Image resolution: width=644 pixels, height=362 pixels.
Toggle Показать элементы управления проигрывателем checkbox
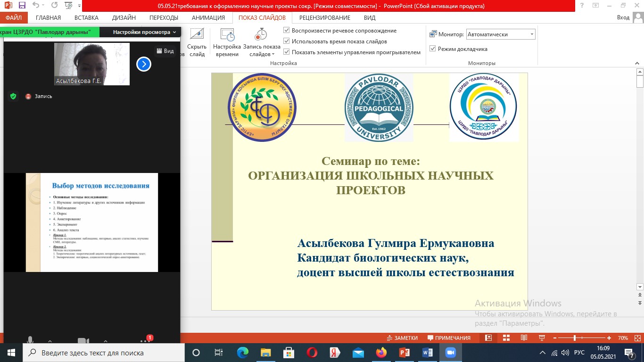[x=286, y=52]
